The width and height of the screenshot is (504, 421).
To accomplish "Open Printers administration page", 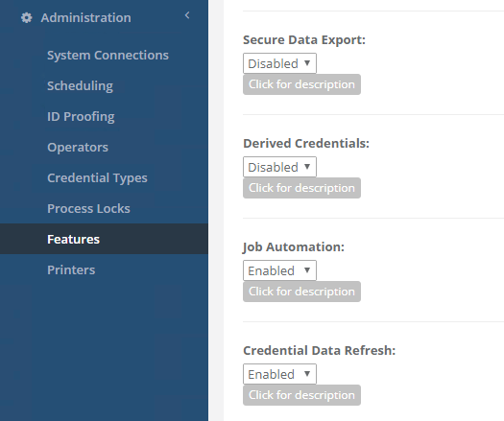I will pos(71,269).
